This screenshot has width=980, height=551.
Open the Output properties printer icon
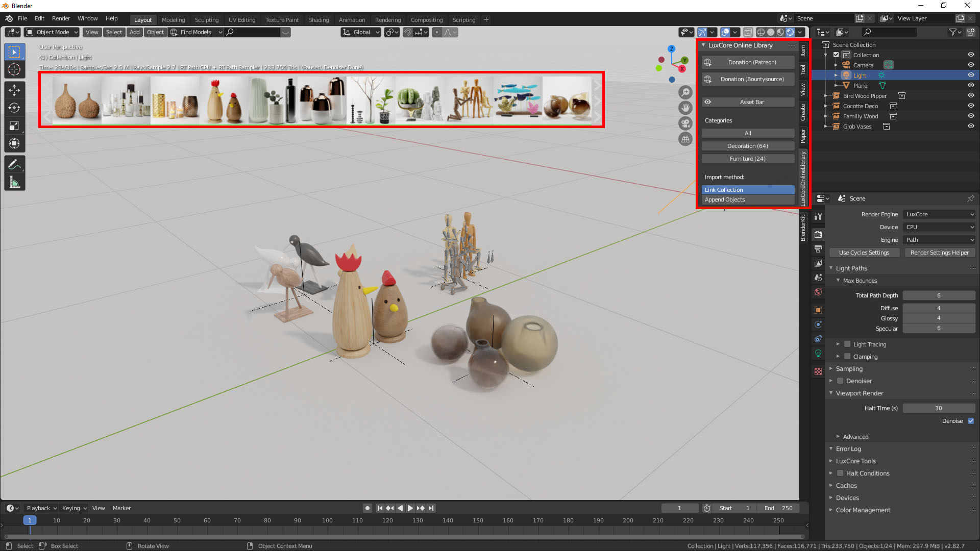pyautogui.click(x=818, y=249)
